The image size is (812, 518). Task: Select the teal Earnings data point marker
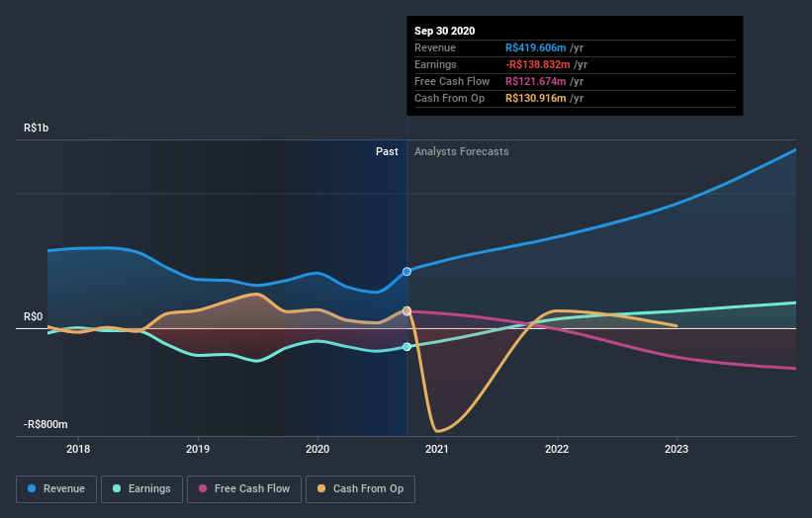(x=407, y=347)
